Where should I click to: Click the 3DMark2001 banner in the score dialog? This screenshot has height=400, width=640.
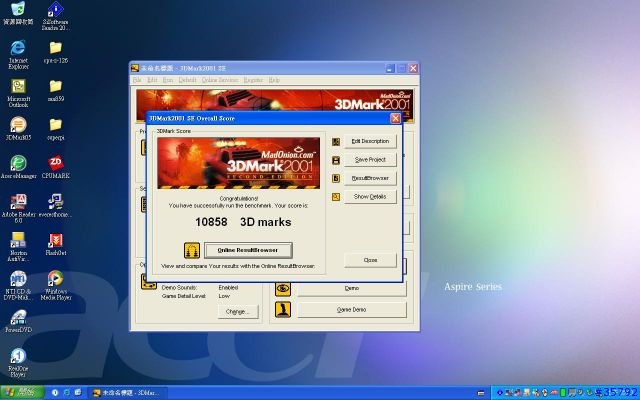(x=238, y=163)
